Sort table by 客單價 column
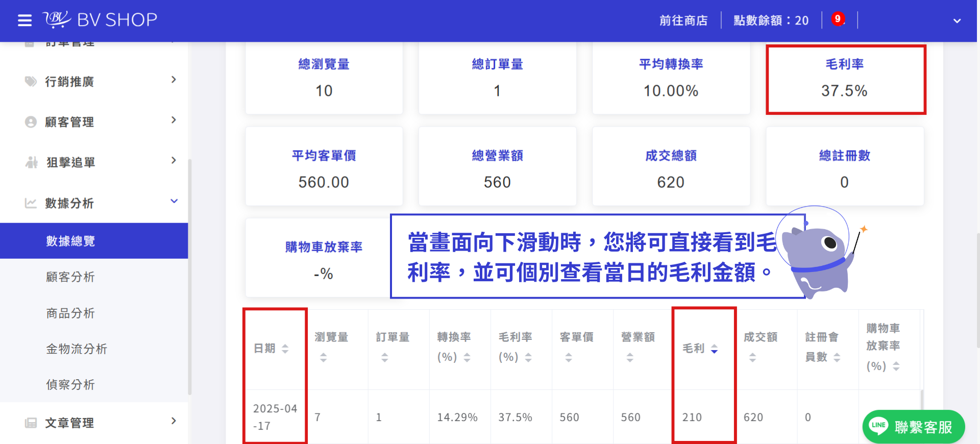Viewport: 980px width, 444px height. tap(568, 358)
